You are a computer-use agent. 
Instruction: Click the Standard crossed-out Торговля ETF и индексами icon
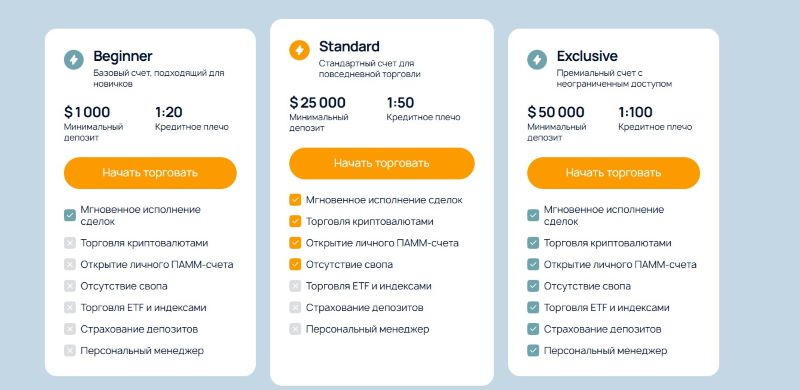point(295,286)
